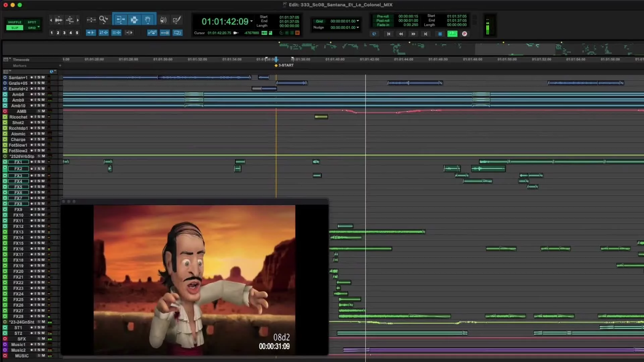Mute the Amb8 track
This screenshot has height=362, width=644.
coord(43,95)
